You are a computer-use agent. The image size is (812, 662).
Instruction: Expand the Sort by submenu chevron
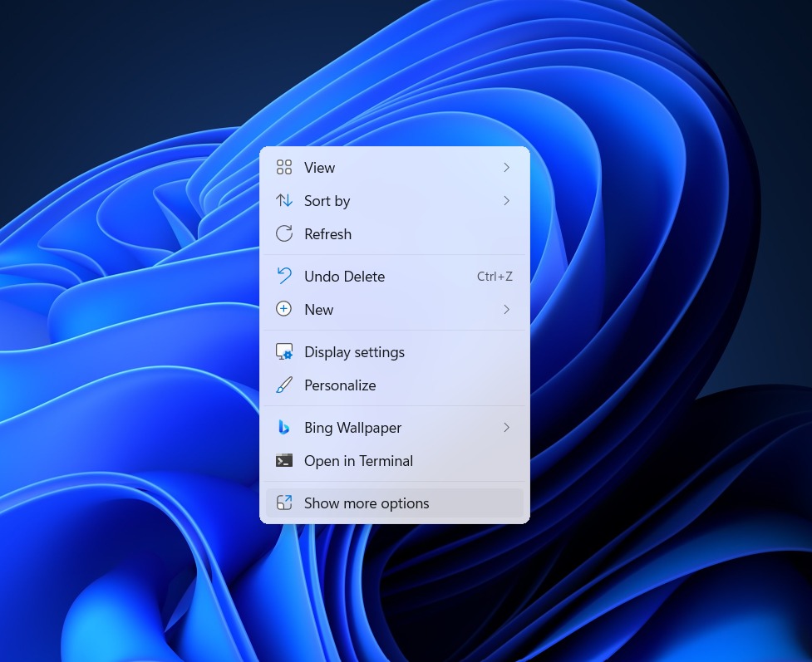[506, 200]
